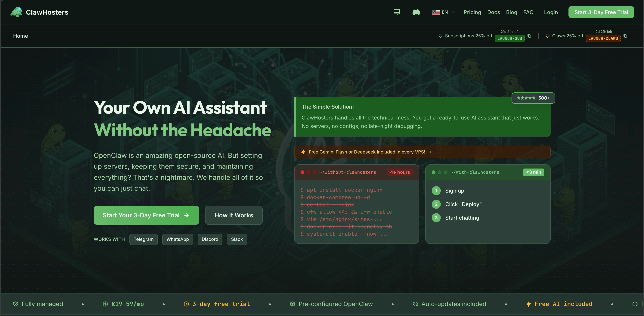
Task: Copy the LAUNCH-CLAWS coupon code
Action: pyautogui.click(x=625, y=36)
